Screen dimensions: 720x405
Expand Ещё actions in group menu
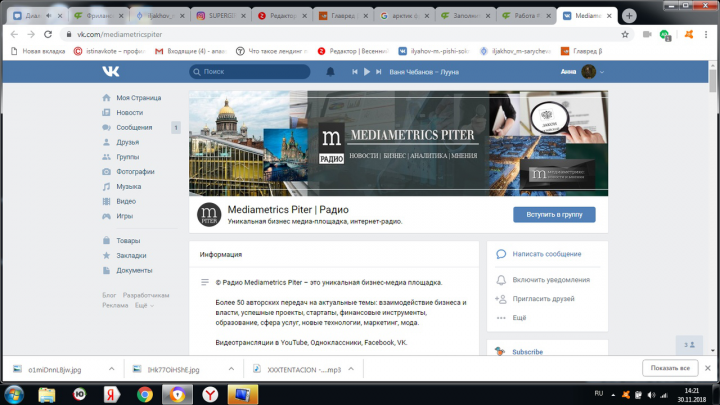pyautogui.click(x=519, y=318)
